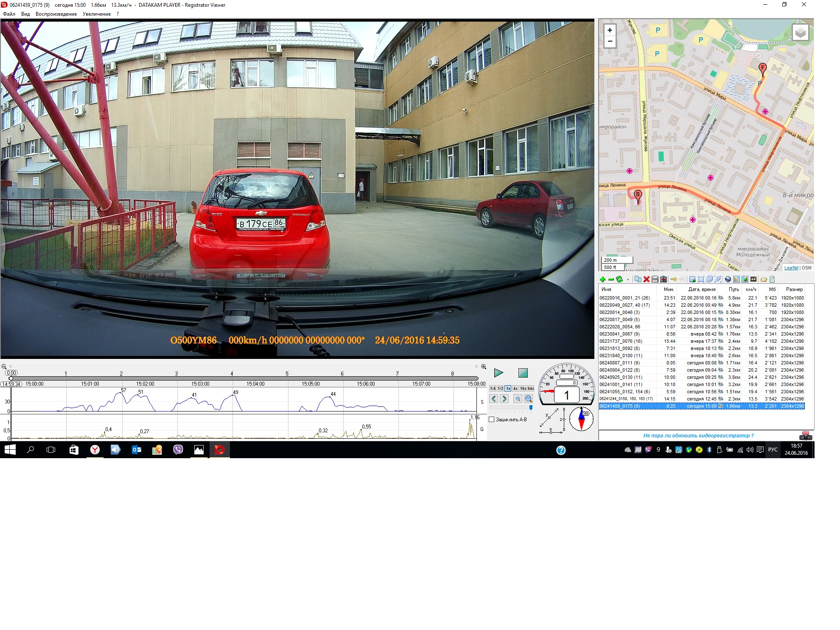Click the green stop button

(x=523, y=373)
